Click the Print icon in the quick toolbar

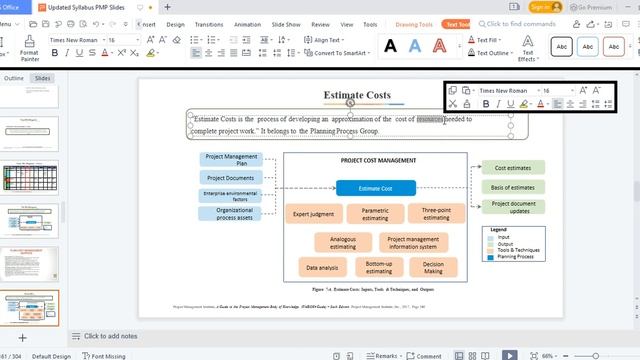pos(71,24)
